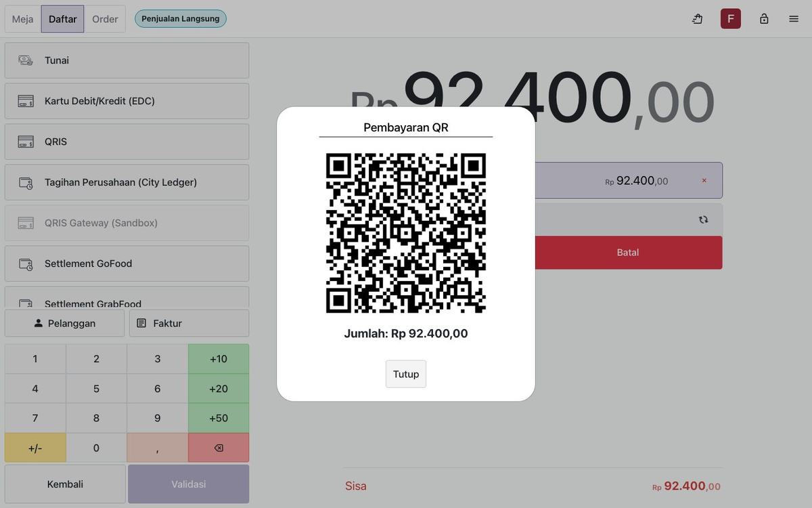The image size is (812, 508).
Task: Tap numpad key 4
Action: click(x=35, y=389)
